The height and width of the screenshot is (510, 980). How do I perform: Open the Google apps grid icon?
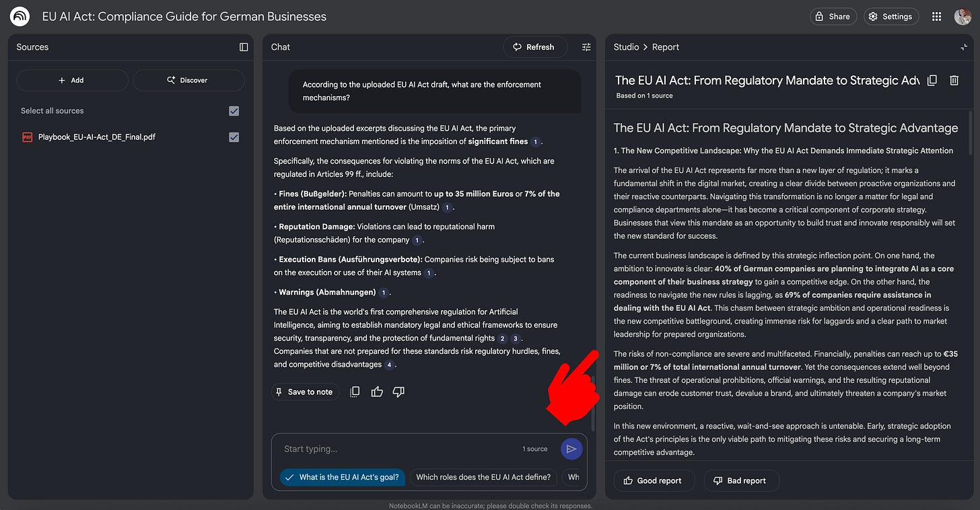click(936, 17)
